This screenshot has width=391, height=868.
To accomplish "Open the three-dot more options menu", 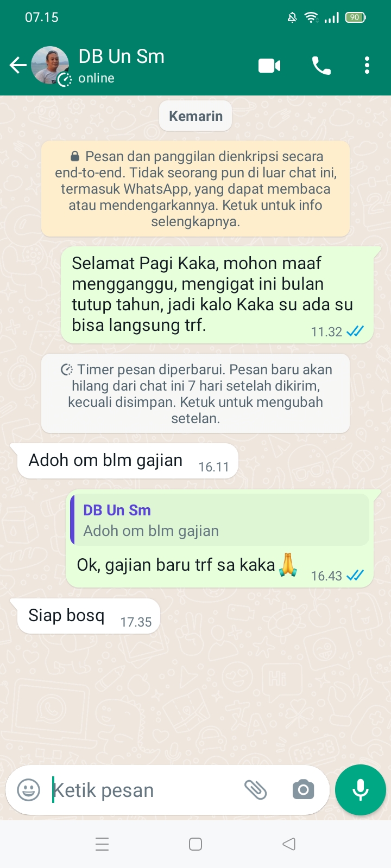I will point(367,66).
